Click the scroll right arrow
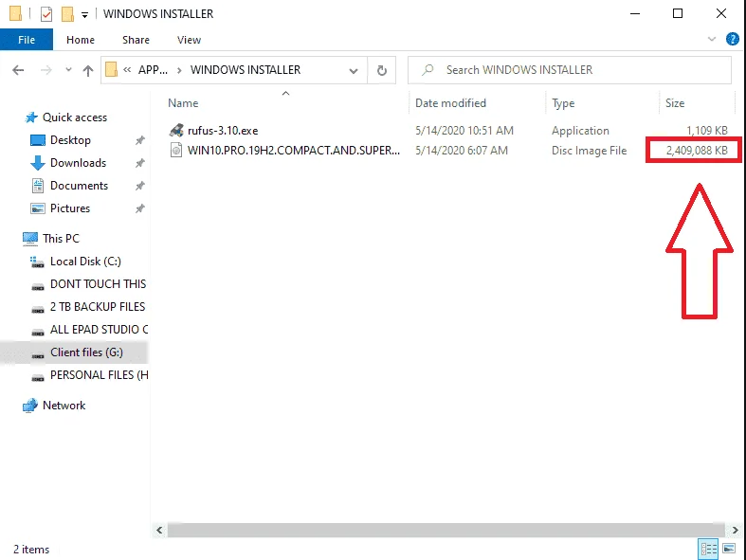The image size is (746, 560). pyautogui.click(x=735, y=530)
